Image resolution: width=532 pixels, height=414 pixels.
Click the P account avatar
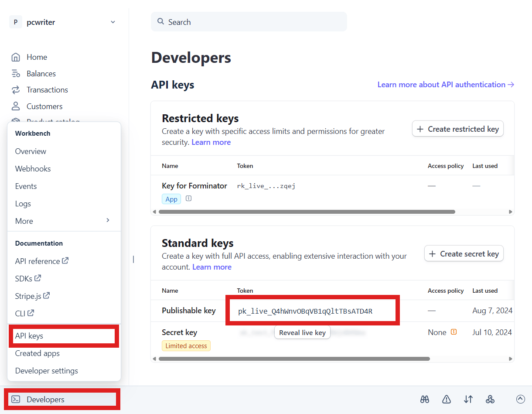(16, 22)
